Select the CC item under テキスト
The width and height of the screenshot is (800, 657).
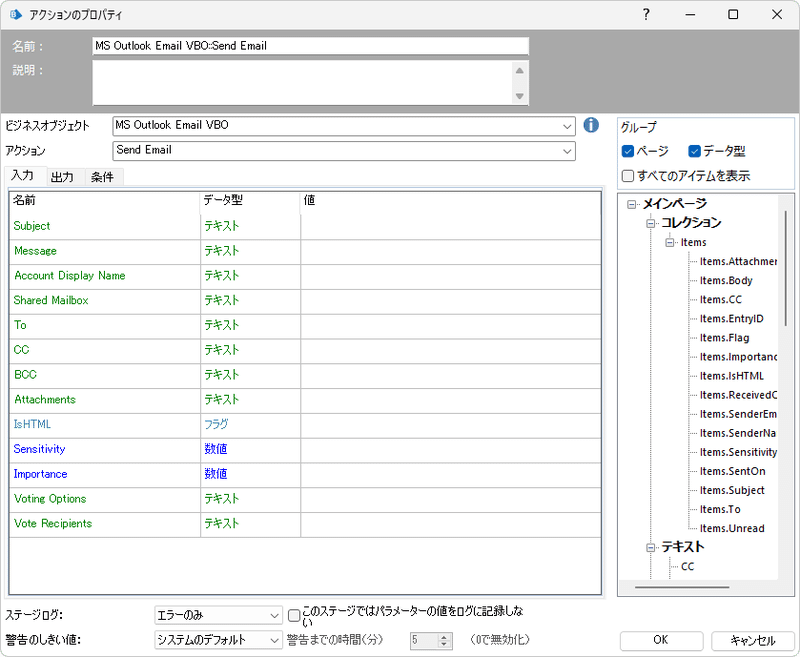[687, 567]
